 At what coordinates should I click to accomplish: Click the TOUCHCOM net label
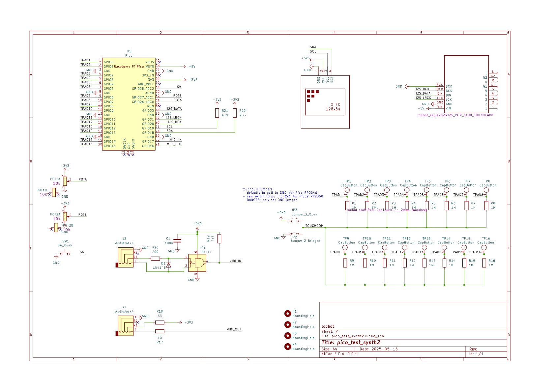pos(314,226)
